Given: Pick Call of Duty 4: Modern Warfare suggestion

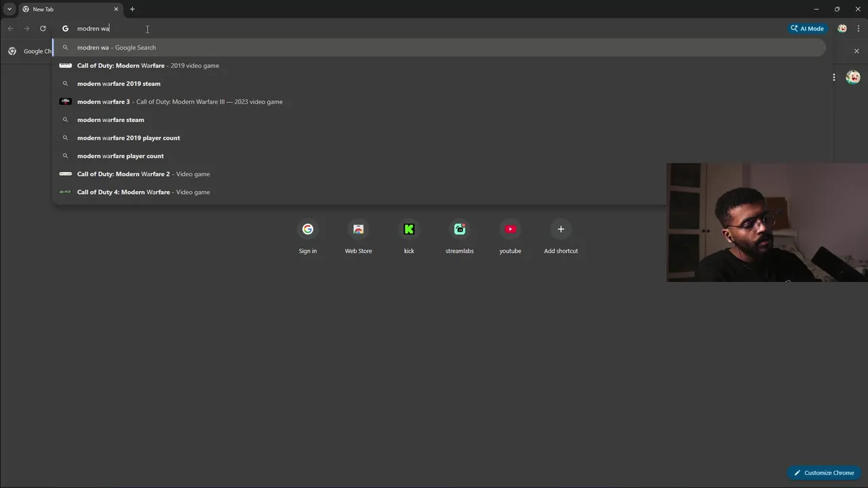Looking at the screenshot, I should point(359,192).
